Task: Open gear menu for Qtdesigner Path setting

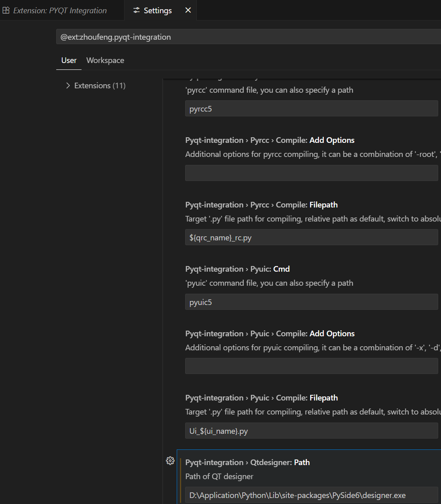Action: pos(170,461)
